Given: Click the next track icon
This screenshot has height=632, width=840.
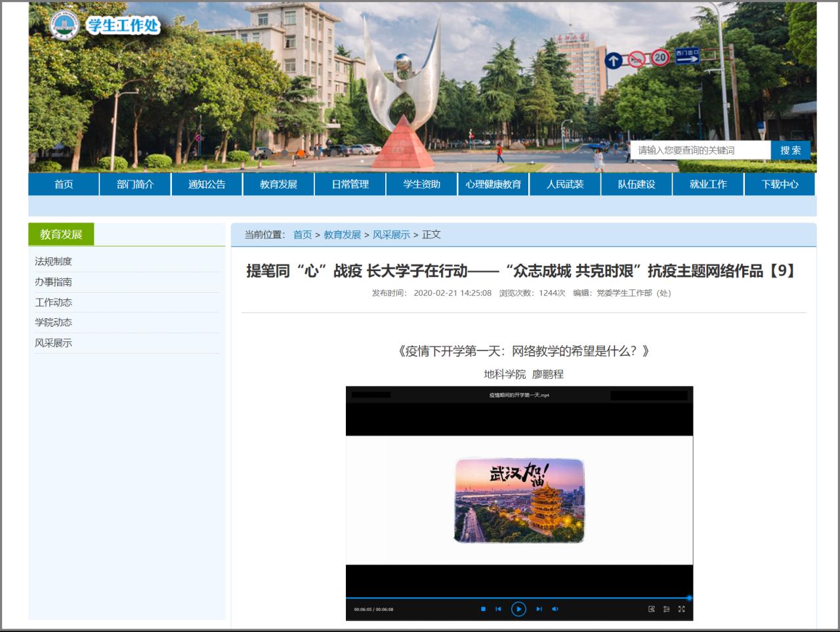Looking at the screenshot, I should point(539,609).
